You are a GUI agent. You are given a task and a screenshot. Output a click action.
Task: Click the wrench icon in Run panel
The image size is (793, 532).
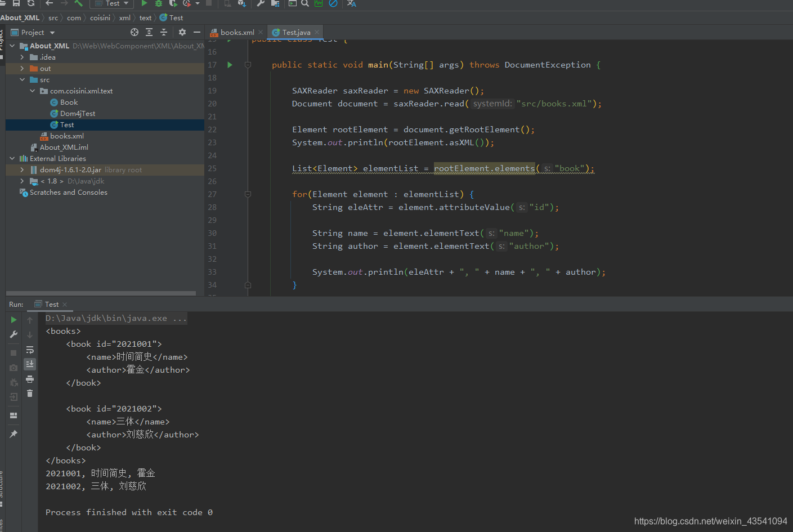[x=14, y=334]
